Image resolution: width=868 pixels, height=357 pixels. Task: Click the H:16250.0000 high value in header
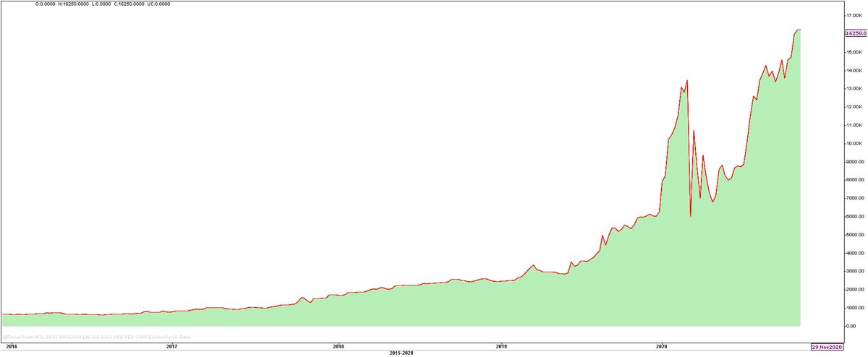(74, 4)
